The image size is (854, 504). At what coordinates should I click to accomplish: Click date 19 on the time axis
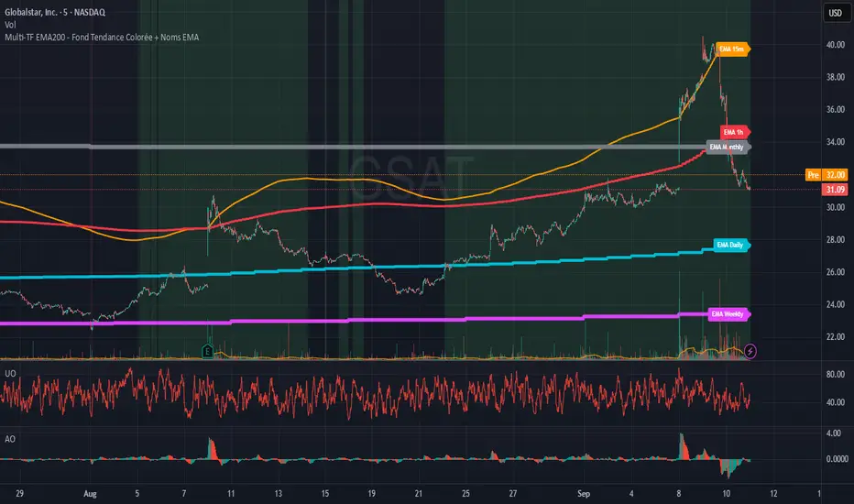371,494
